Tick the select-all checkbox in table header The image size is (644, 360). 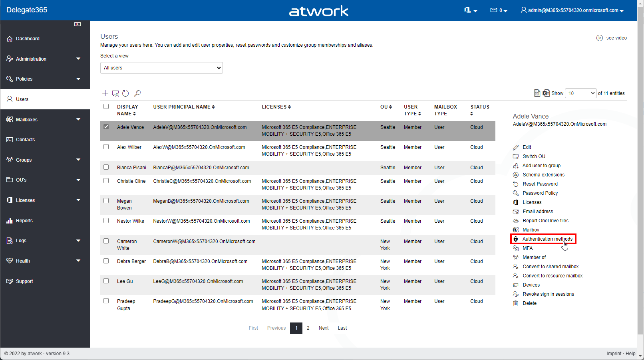[106, 107]
